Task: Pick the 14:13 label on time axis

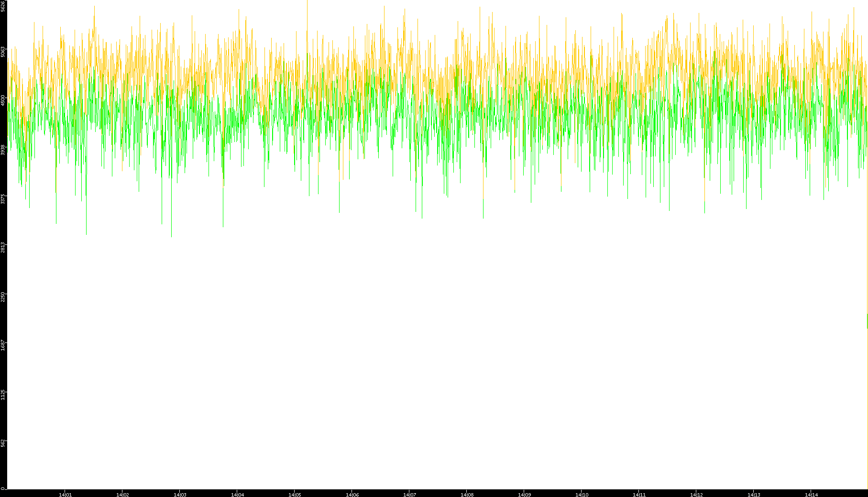Action: click(754, 495)
